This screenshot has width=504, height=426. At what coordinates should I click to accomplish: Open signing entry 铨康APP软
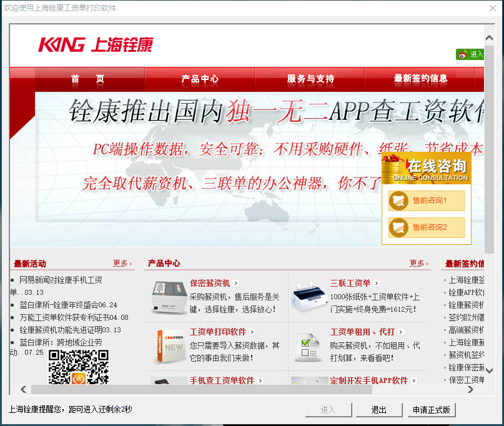467,292
